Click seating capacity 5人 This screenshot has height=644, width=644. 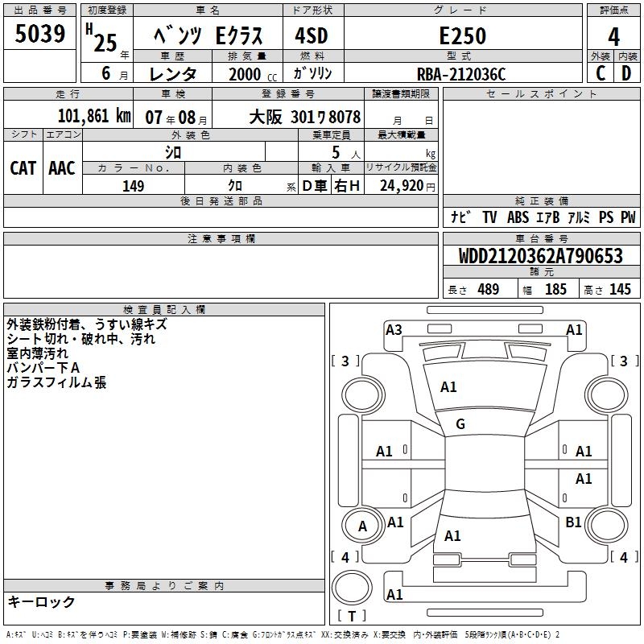[346, 153]
